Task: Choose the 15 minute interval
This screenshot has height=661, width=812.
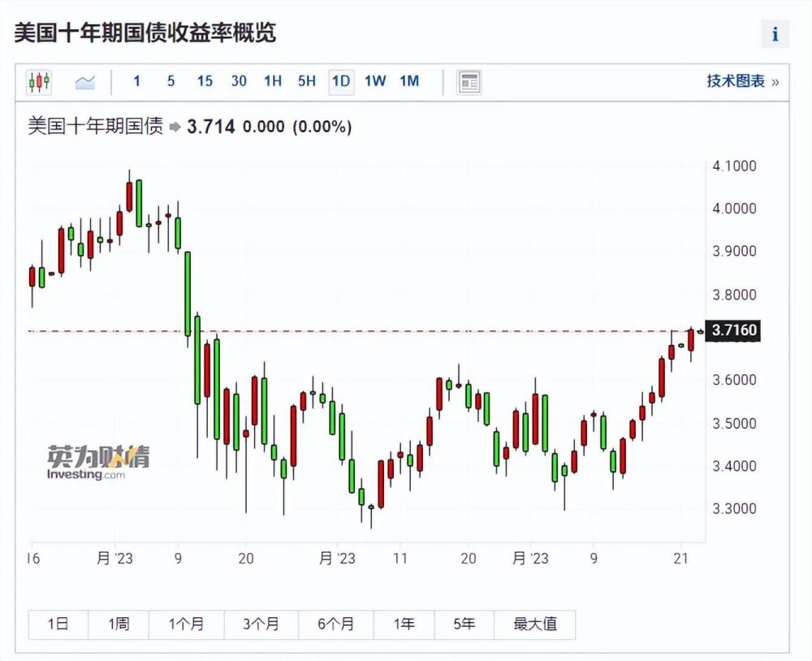Action: pyautogui.click(x=205, y=81)
